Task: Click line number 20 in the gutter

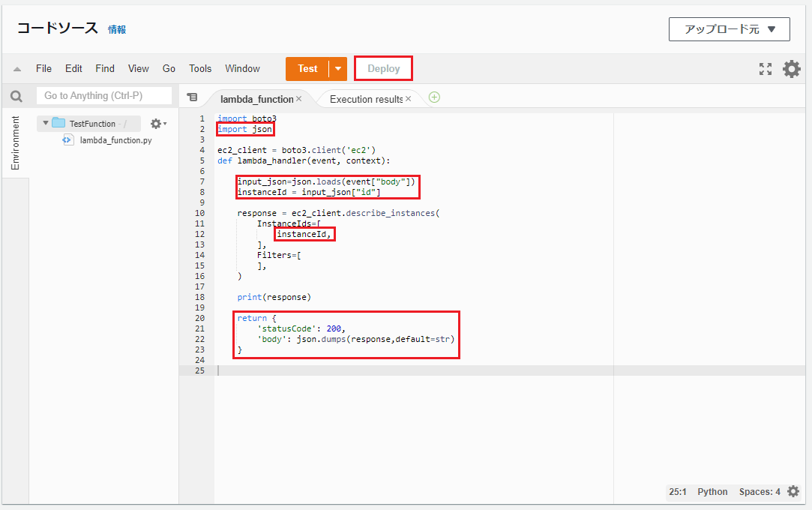Action: pyautogui.click(x=199, y=318)
